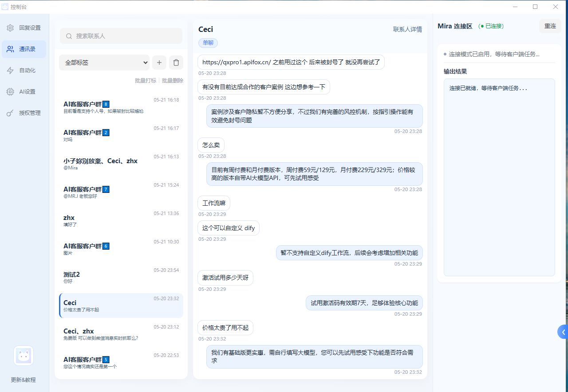Open the AI客服客户群 7 conversation
Image resolution: width=568 pixels, height=392 pixels.
(x=121, y=192)
